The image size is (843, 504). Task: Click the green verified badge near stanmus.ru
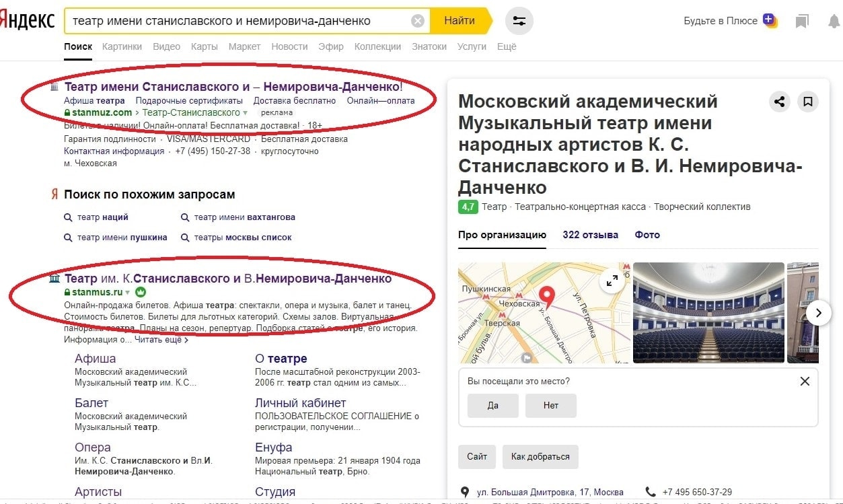click(x=141, y=293)
